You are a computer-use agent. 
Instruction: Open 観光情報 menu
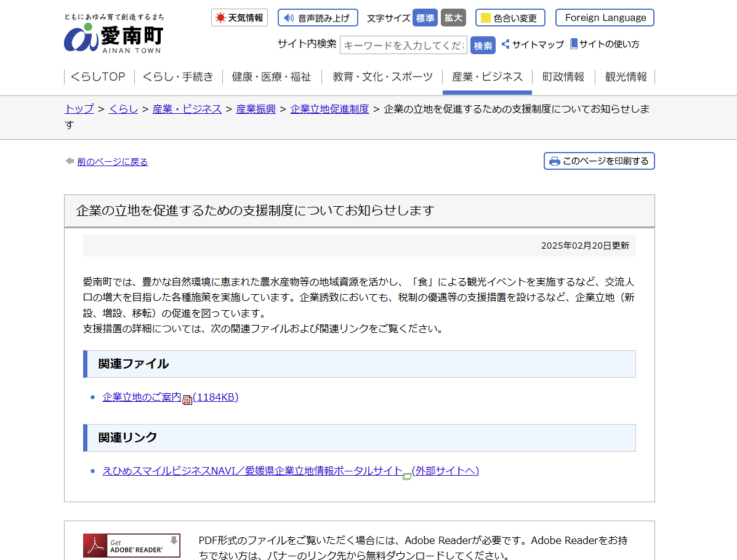626,76
